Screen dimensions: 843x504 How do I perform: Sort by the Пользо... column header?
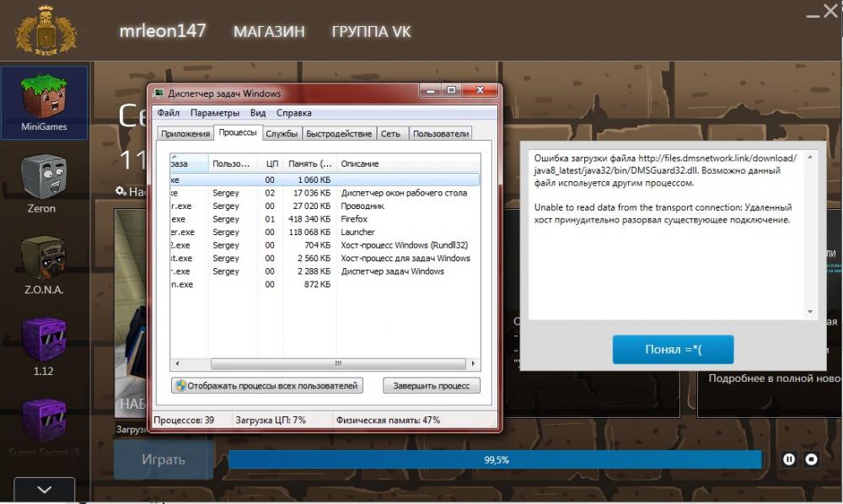(233, 164)
